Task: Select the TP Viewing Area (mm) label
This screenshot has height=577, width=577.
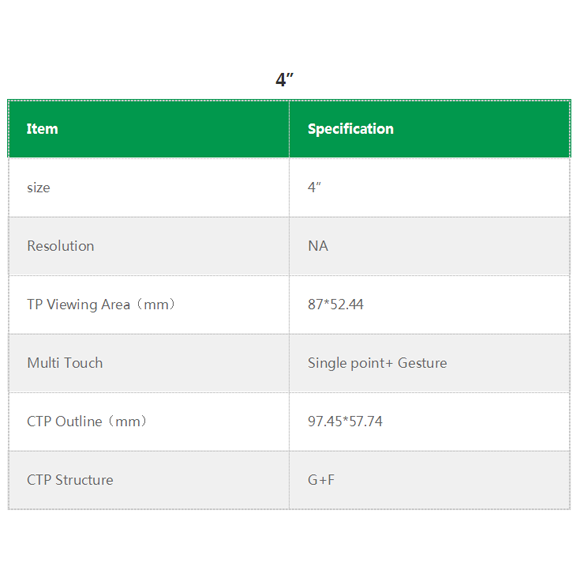Action: pyautogui.click(x=102, y=304)
